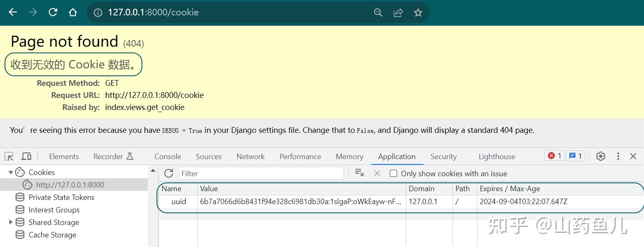This screenshot has width=644, height=252.
Task: Select the Inspect element tool in DevTools
Action: point(8,156)
